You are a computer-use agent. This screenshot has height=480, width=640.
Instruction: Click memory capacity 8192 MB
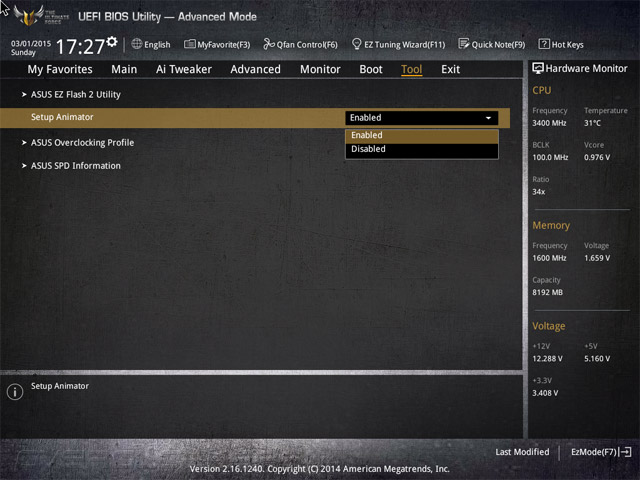click(547, 292)
